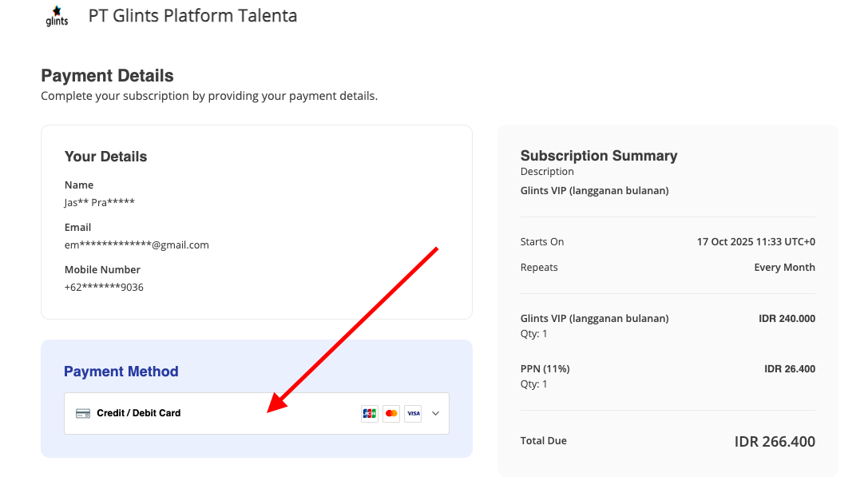The height and width of the screenshot is (485, 868).
Task: Click the JCB stripes emblem
Action: (369, 413)
